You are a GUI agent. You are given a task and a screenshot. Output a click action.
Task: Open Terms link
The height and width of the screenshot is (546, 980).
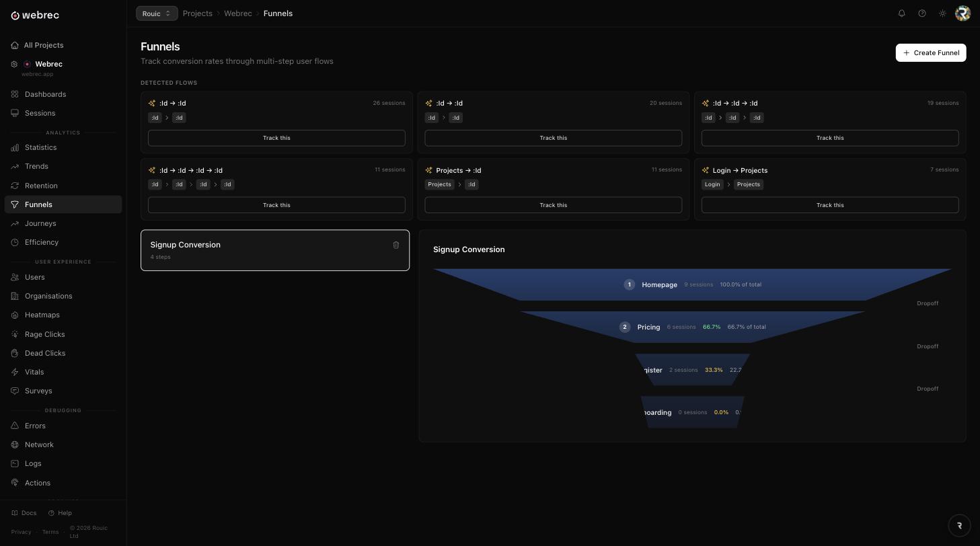click(50, 532)
